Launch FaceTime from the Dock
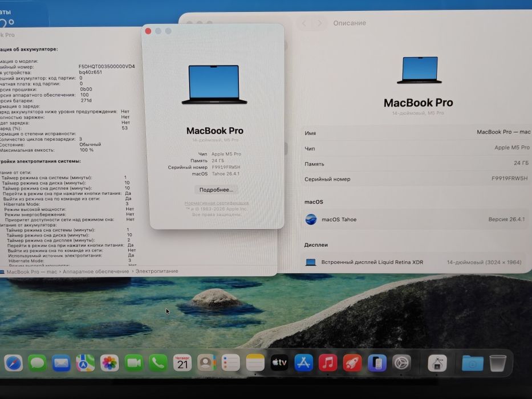 click(134, 363)
